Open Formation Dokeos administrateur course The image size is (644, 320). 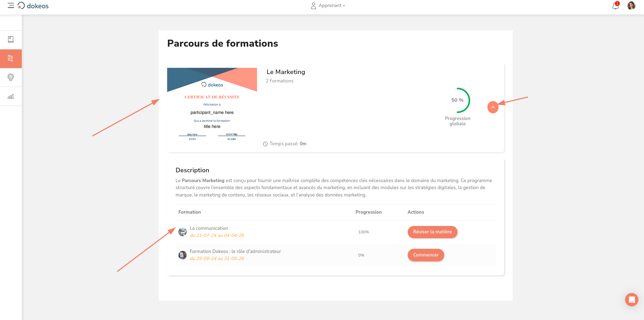pyautogui.click(x=235, y=252)
